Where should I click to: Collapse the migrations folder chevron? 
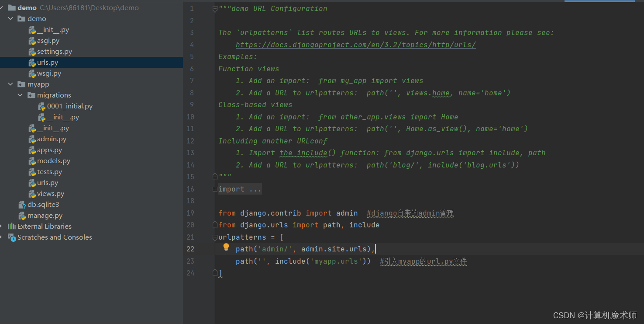click(20, 95)
